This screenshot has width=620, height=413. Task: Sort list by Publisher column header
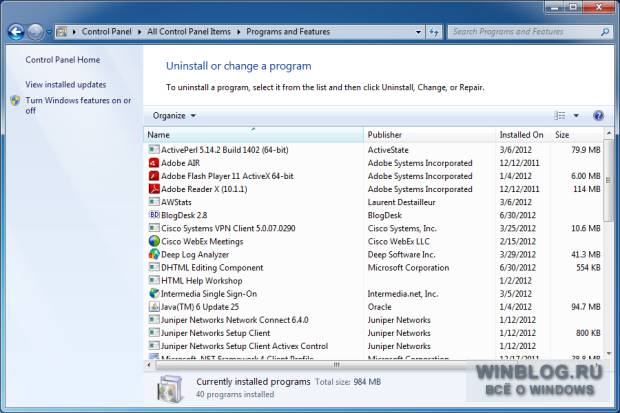pyautogui.click(x=429, y=135)
